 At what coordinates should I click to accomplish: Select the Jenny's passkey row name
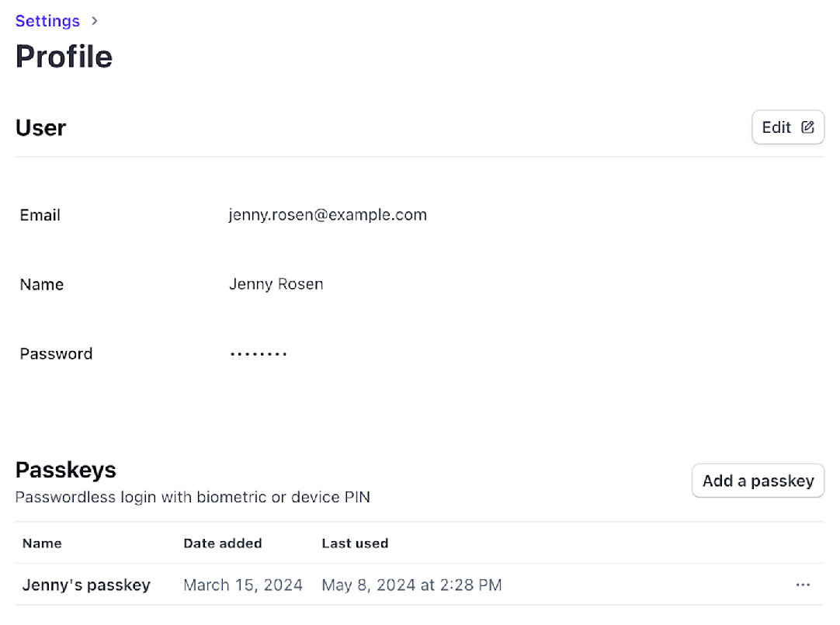pos(86,585)
